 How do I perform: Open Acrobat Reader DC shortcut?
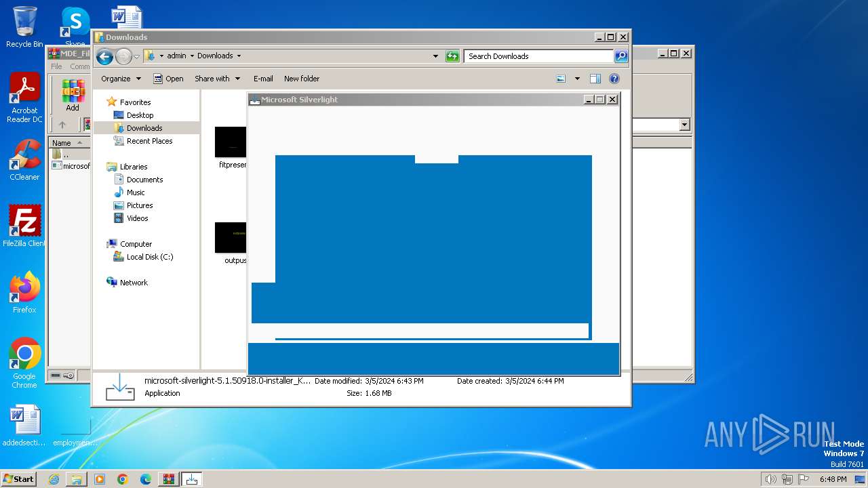(24, 99)
